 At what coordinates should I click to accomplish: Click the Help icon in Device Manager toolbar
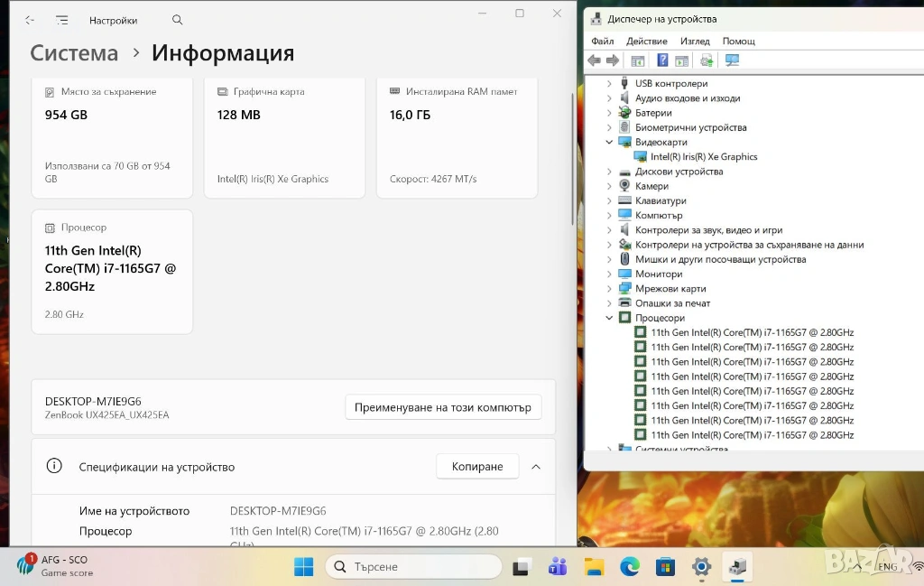[x=662, y=60]
